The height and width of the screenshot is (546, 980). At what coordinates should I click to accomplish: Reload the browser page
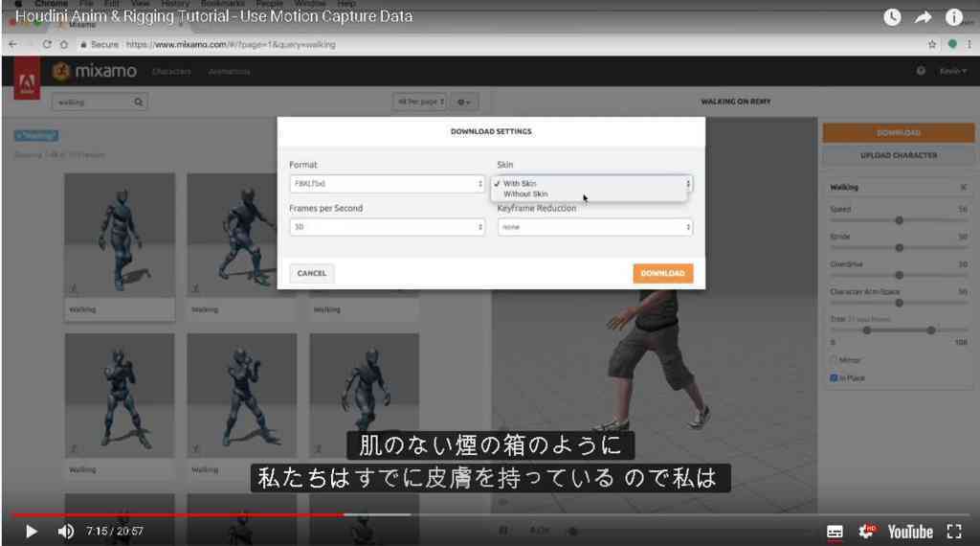pyautogui.click(x=47, y=44)
